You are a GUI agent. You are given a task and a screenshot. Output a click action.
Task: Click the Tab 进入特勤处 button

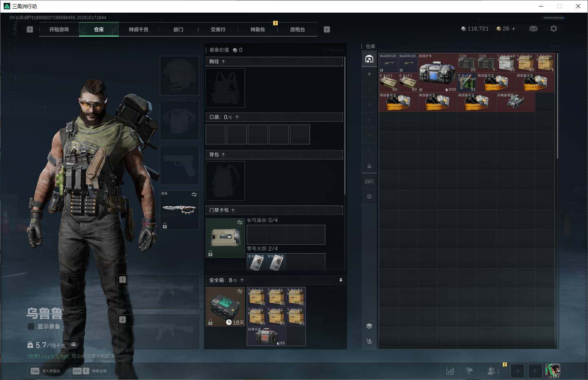(x=46, y=371)
